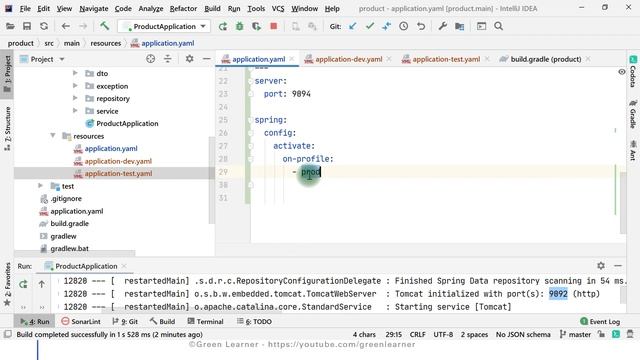Toggle the Structure tool window sidebar button
Screen dimensions: 640x360
click(7, 129)
